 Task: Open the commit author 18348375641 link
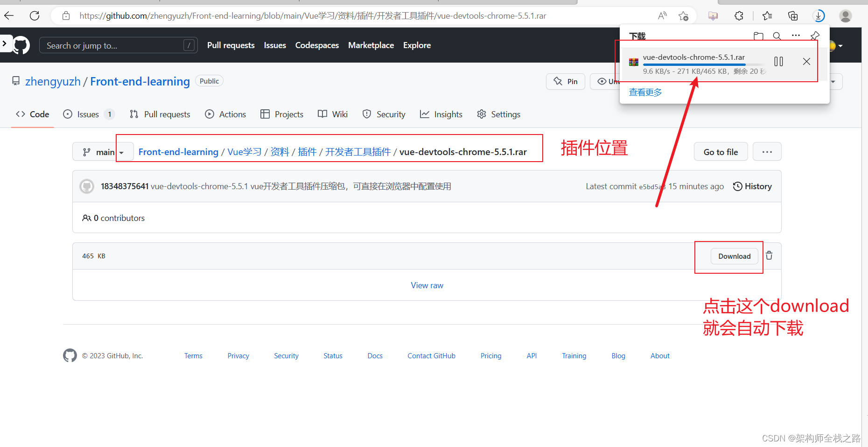click(125, 186)
